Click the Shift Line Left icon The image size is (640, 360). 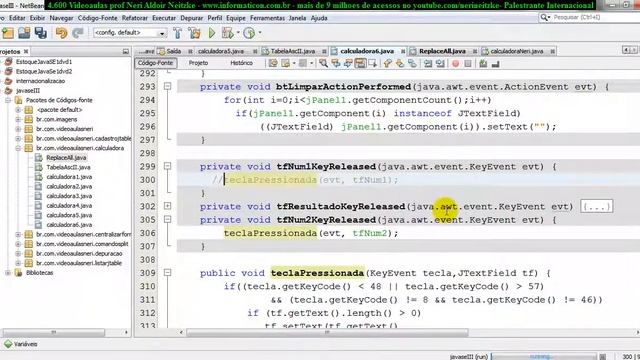(x=428, y=63)
